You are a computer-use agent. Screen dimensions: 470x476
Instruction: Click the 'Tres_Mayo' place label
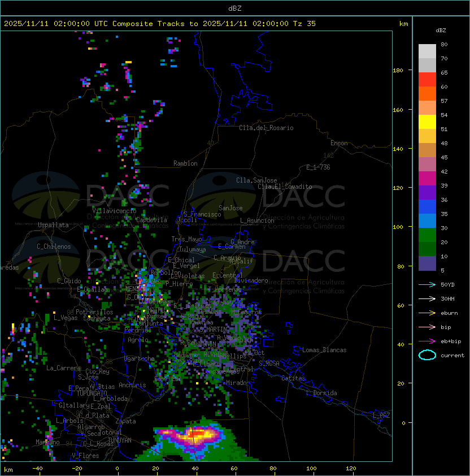click(186, 239)
